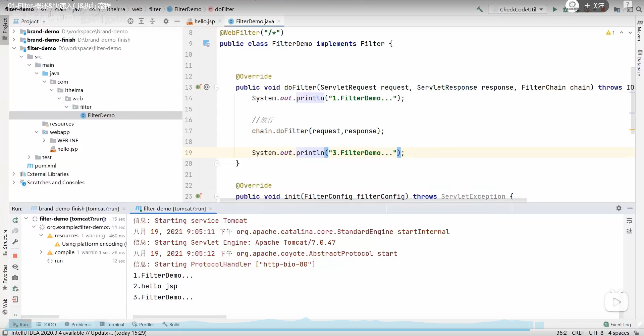Click scroll to end of console

coord(629,231)
